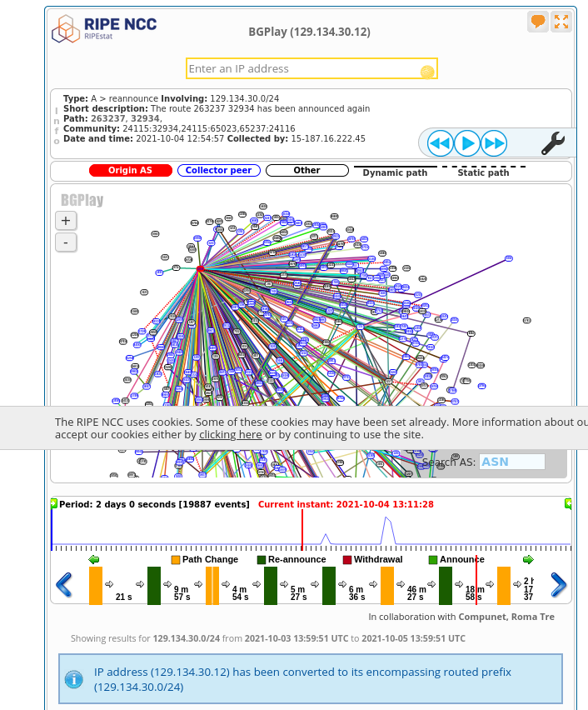Select the red origin AS node in graph
The width and height of the screenshot is (588, 710).
coord(201,268)
